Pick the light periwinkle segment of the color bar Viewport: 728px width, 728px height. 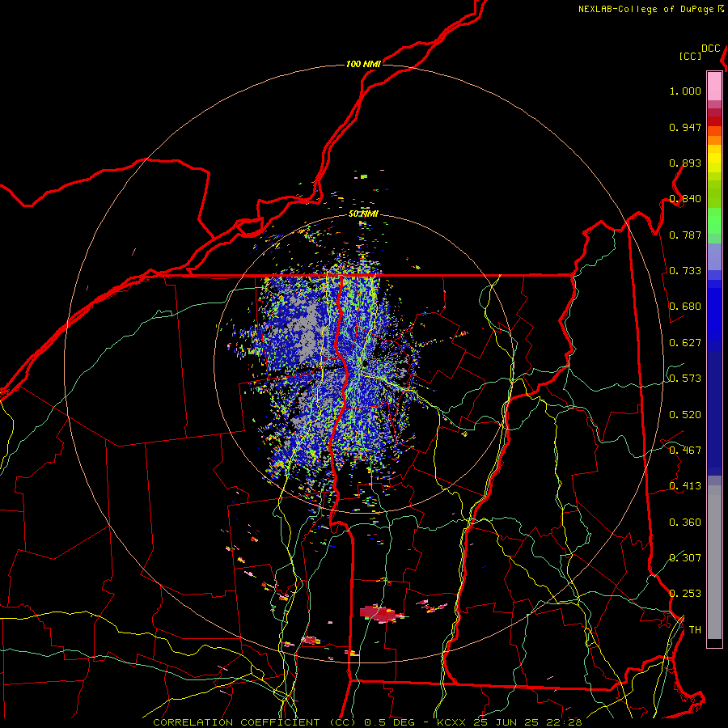point(714,256)
